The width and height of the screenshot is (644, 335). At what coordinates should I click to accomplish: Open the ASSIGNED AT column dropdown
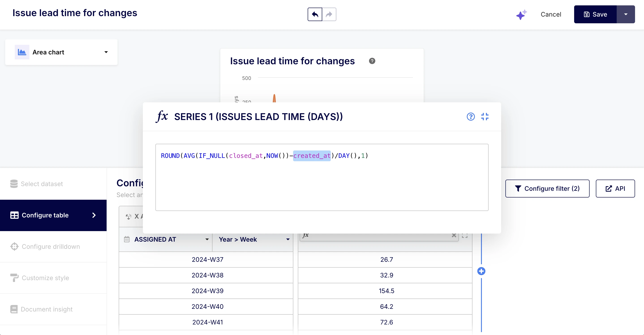pyautogui.click(x=207, y=239)
